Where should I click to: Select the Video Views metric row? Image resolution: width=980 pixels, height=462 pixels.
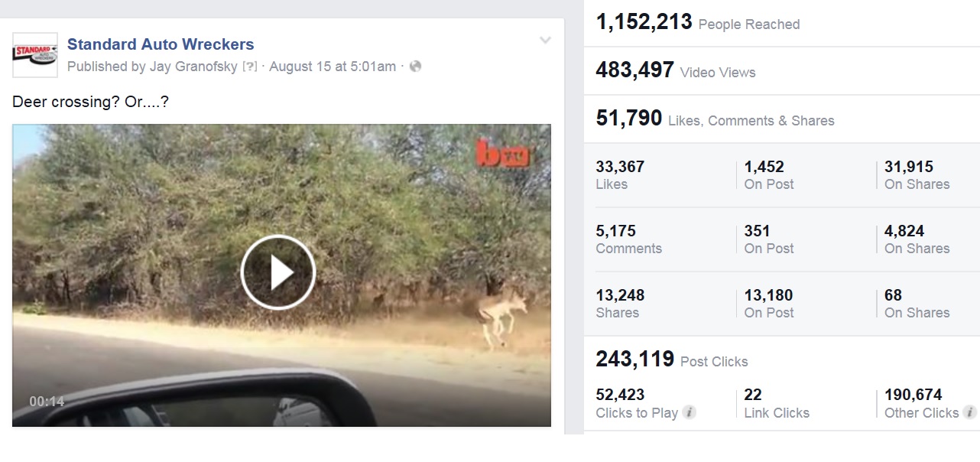[676, 71]
